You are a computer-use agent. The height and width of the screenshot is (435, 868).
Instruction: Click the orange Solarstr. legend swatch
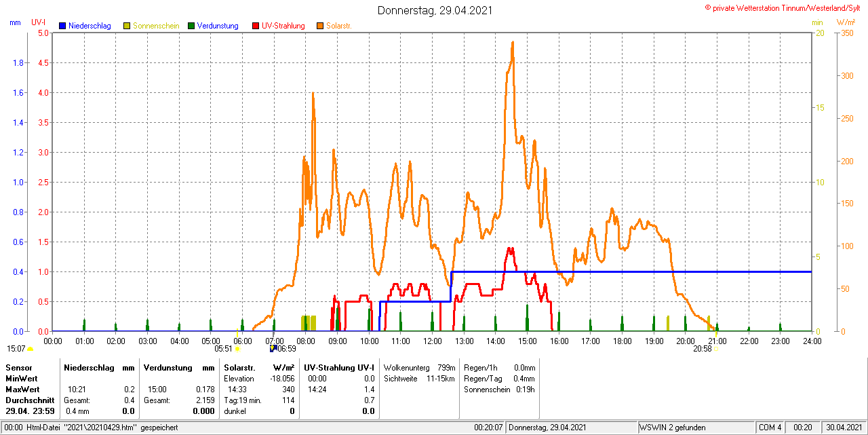(x=319, y=26)
